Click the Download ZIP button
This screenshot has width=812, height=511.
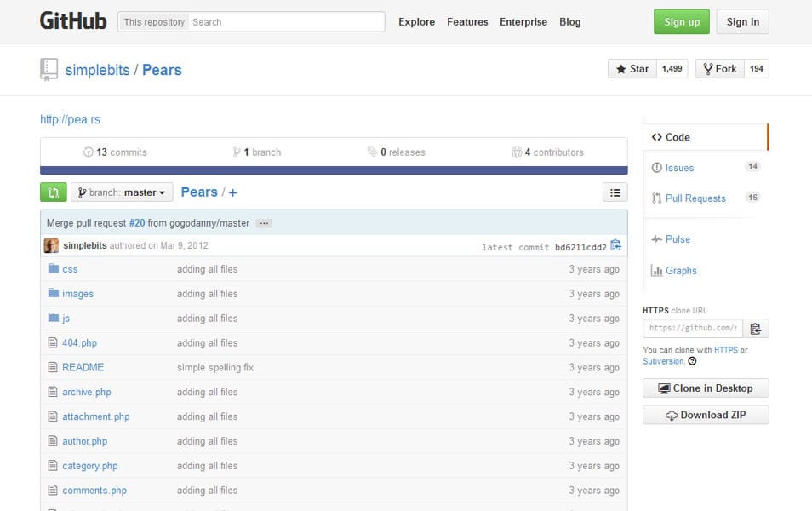[x=705, y=415]
